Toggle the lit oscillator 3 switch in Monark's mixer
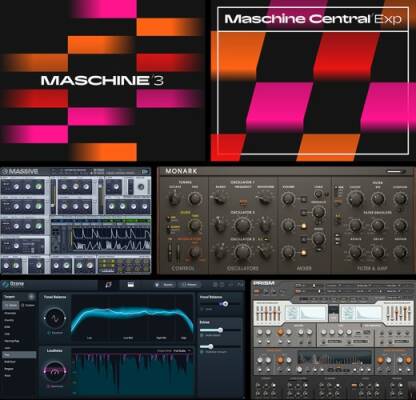The image size is (416, 400). point(303,253)
